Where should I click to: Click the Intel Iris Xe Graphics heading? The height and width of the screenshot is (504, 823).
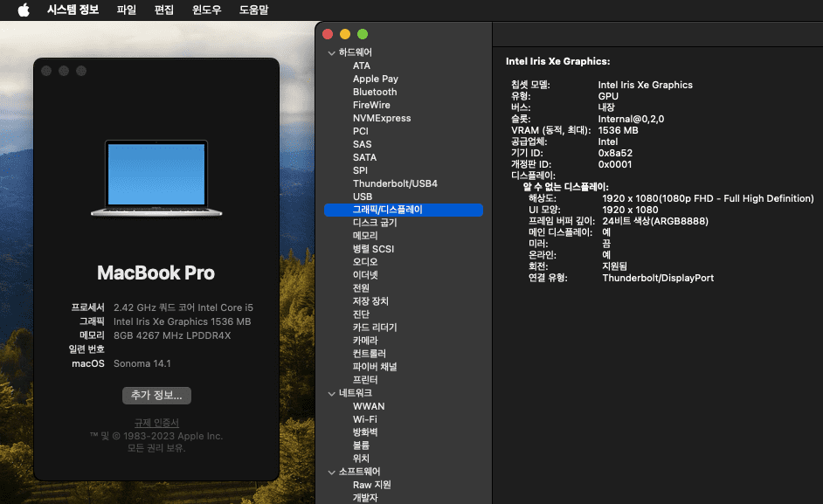tap(557, 61)
